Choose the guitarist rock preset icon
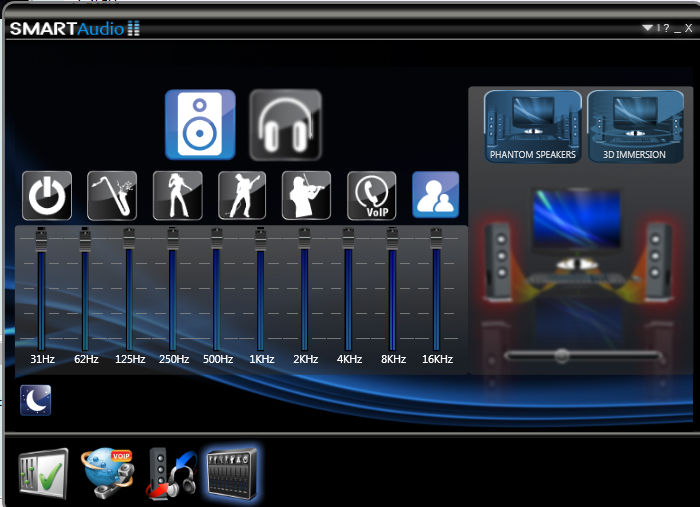 242,195
